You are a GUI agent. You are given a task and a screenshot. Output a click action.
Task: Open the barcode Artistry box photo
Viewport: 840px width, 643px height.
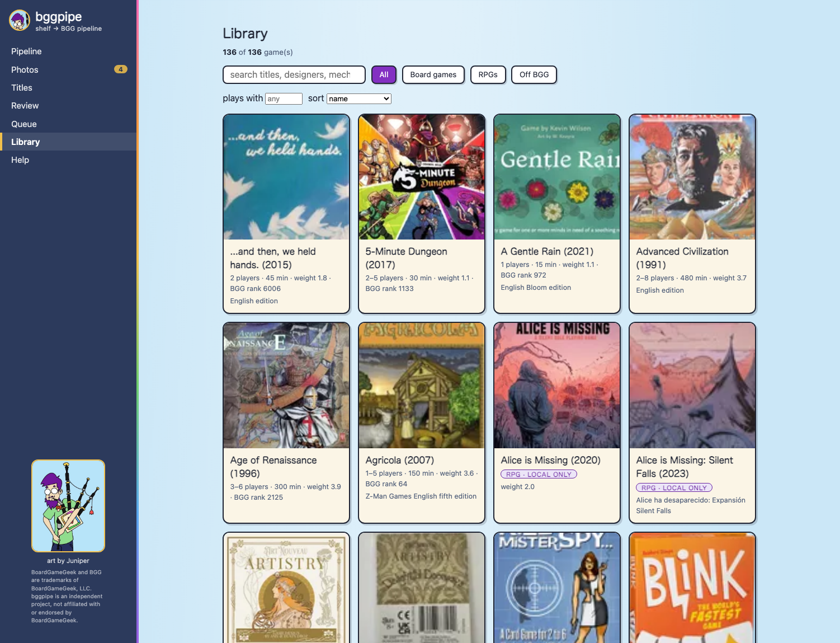coord(422,588)
